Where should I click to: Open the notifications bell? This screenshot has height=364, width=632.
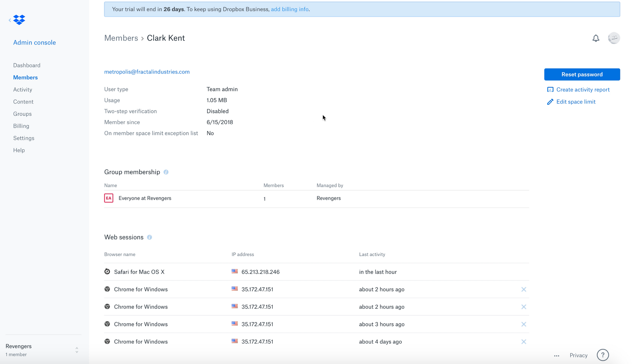coord(596,38)
